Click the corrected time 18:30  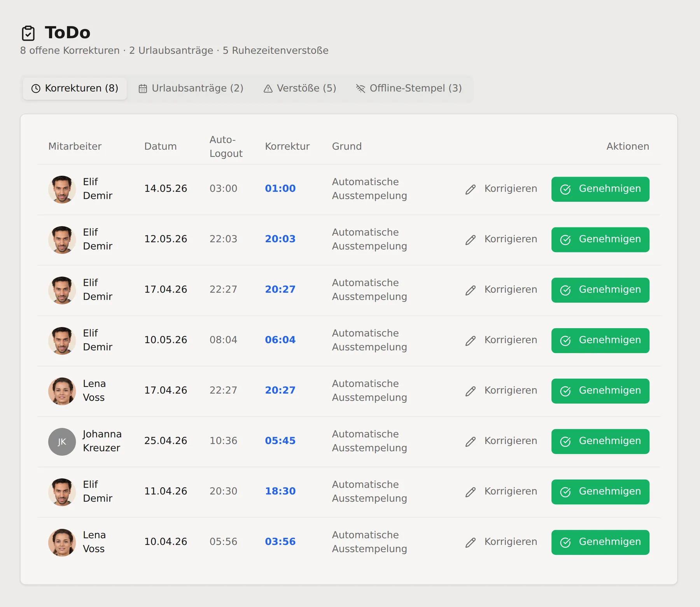pyautogui.click(x=280, y=491)
